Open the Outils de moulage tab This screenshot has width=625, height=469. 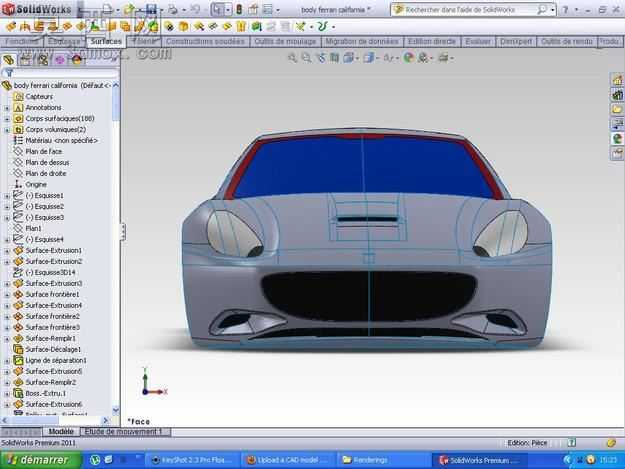point(285,41)
